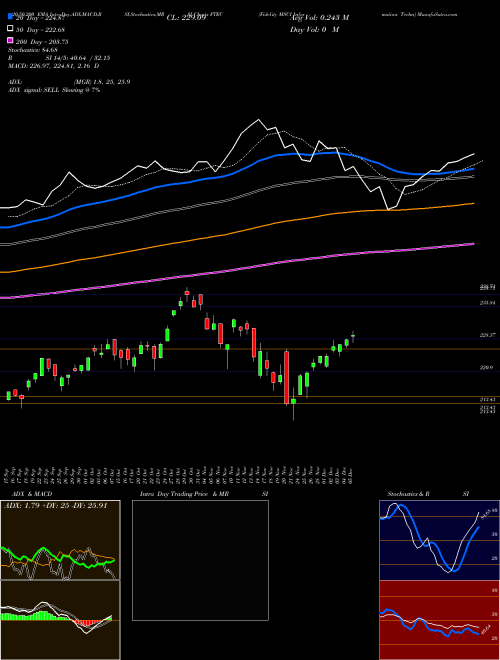Screen dimensions: 500x660
Task: Click the RSI 14/3 values '40.64 / 32.15'
Action: tap(89, 58)
